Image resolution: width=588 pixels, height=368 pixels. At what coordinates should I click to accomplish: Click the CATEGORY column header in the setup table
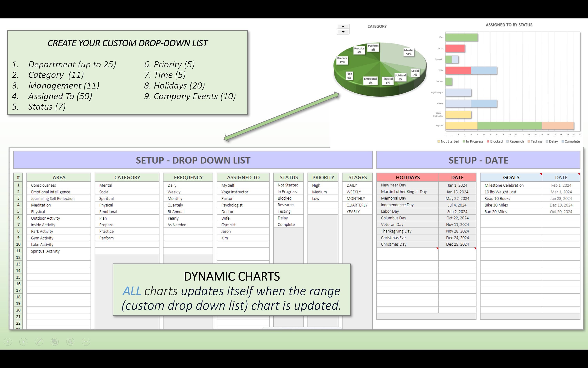point(127,177)
